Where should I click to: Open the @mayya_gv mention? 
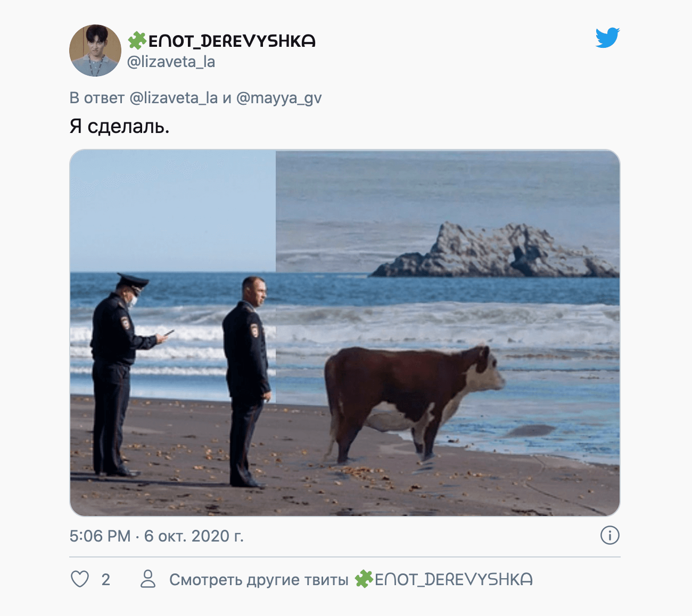(x=279, y=98)
